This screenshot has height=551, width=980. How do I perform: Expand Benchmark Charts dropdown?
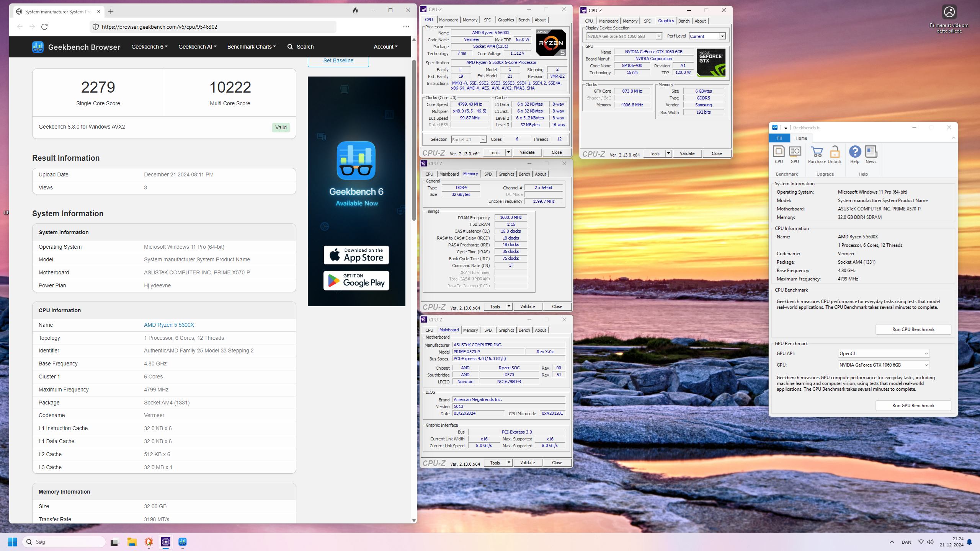pyautogui.click(x=252, y=47)
